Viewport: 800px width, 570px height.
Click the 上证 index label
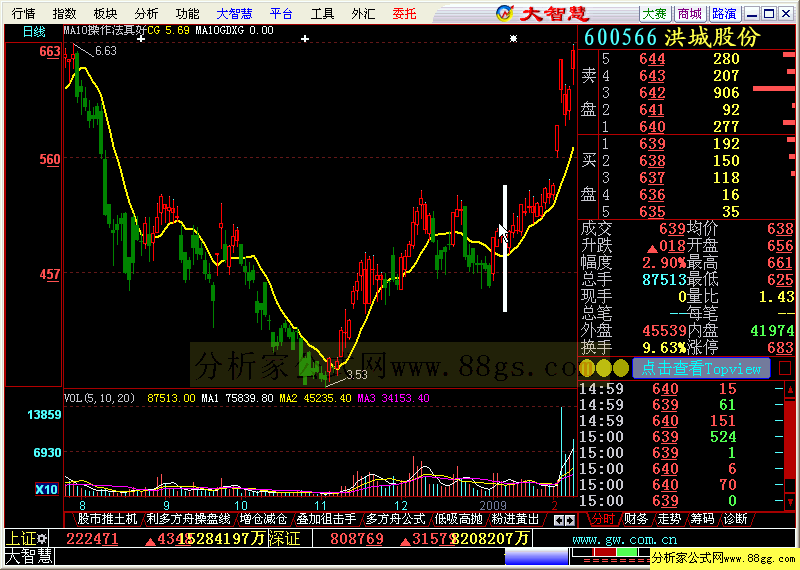[x=20, y=539]
